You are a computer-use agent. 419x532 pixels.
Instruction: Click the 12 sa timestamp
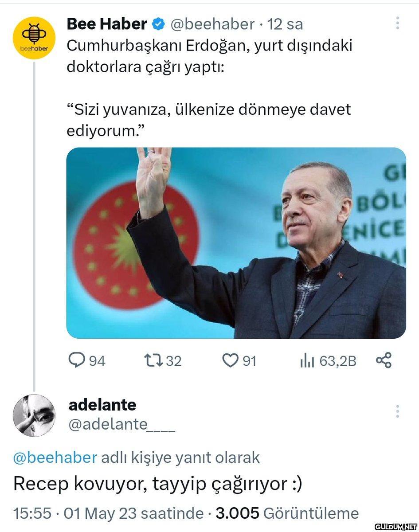click(x=286, y=25)
